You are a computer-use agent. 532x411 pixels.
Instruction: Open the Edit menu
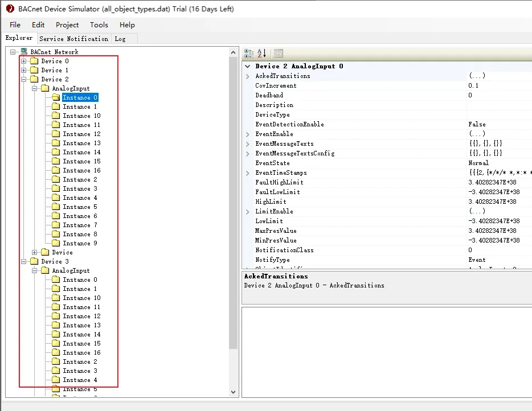(38, 24)
